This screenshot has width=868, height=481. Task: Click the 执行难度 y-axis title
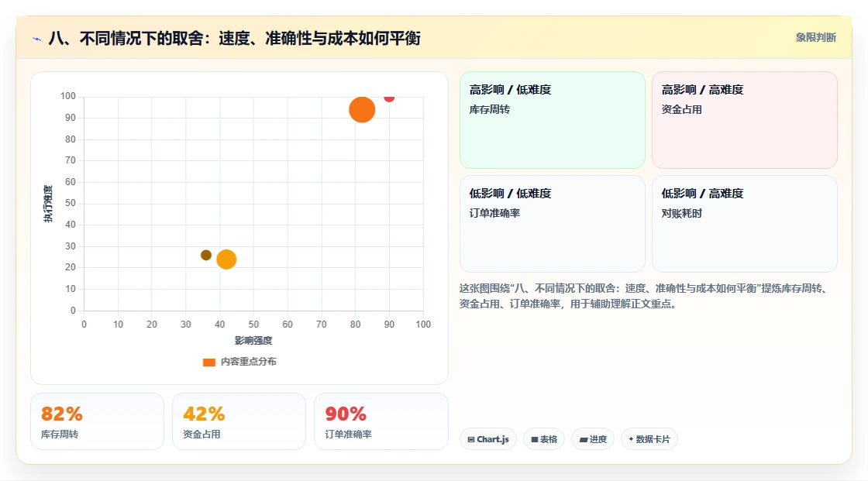48,204
